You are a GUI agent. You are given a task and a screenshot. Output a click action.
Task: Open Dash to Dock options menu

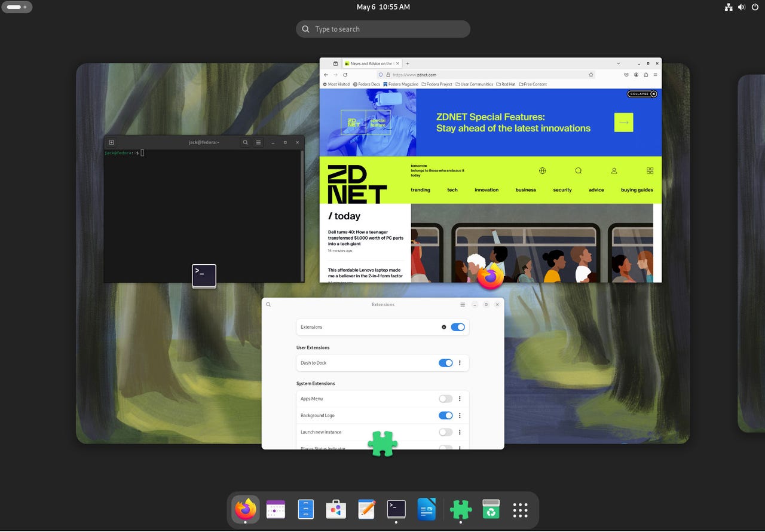click(460, 363)
